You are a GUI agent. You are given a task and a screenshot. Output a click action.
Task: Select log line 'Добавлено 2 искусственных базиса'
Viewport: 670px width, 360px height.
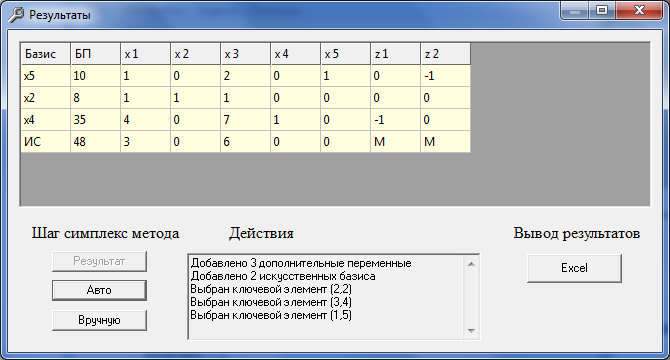[283, 276]
